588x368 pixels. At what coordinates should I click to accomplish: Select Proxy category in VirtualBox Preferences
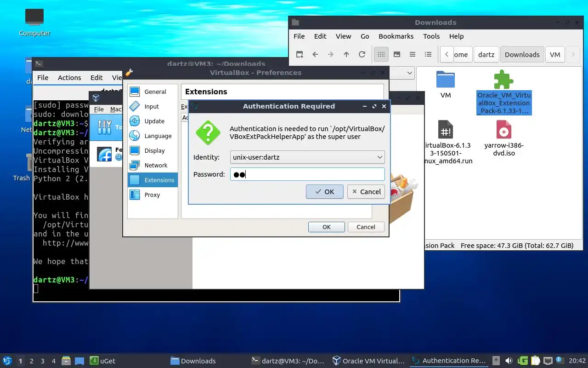click(x=153, y=195)
